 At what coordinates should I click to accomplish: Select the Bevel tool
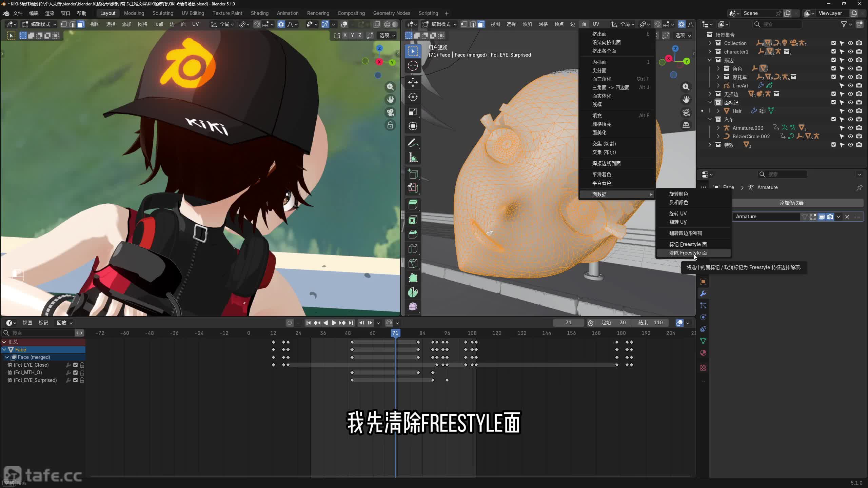pyautogui.click(x=413, y=235)
